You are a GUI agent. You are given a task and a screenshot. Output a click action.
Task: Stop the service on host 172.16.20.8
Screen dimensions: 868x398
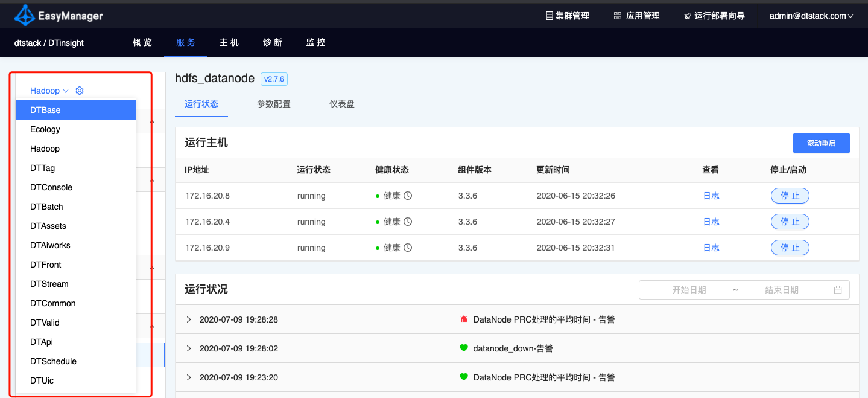click(x=790, y=196)
